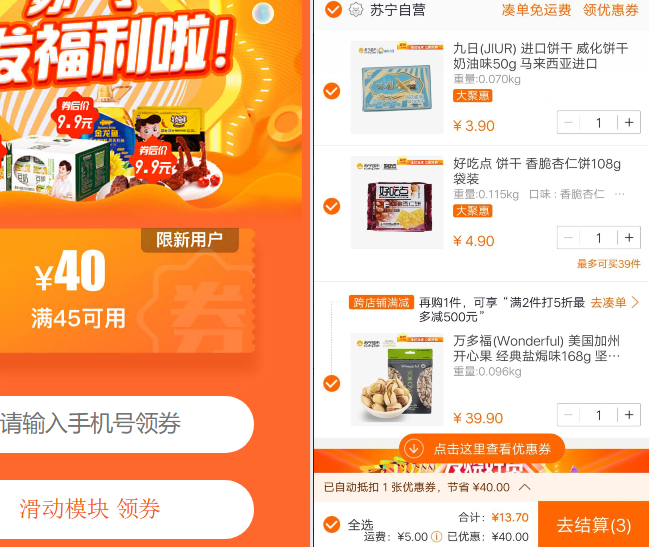Expand truncated specs of 好吃点 biscuit
649x547 pixels.
(620, 194)
